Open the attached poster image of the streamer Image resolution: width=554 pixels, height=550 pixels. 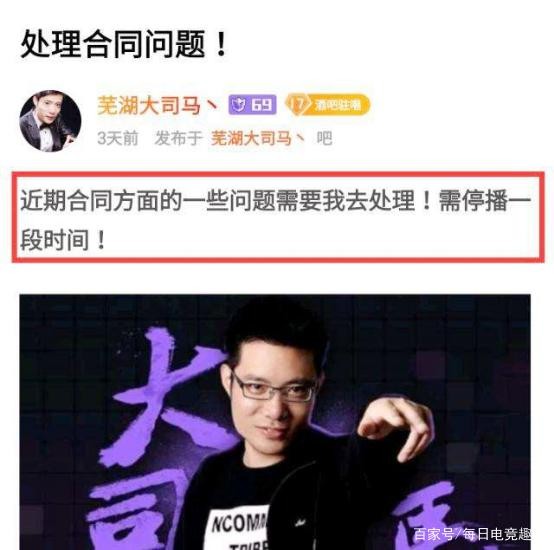coord(275,422)
